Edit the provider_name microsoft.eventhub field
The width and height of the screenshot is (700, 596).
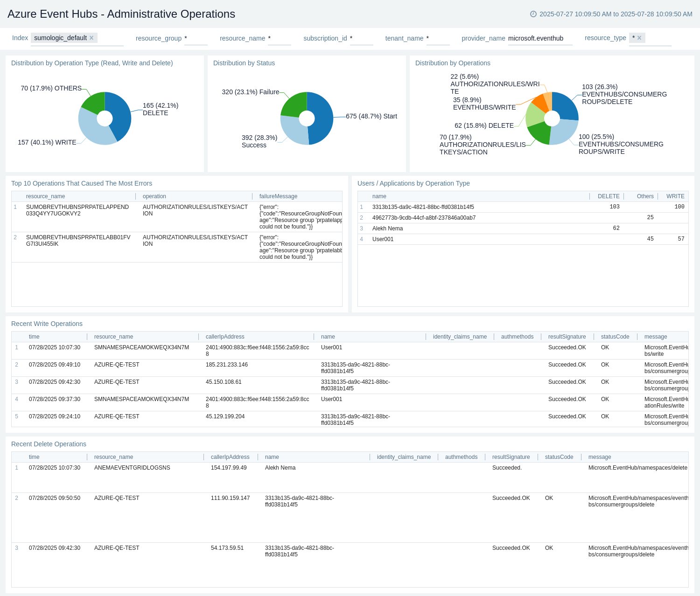pyautogui.click(x=540, y=38)
